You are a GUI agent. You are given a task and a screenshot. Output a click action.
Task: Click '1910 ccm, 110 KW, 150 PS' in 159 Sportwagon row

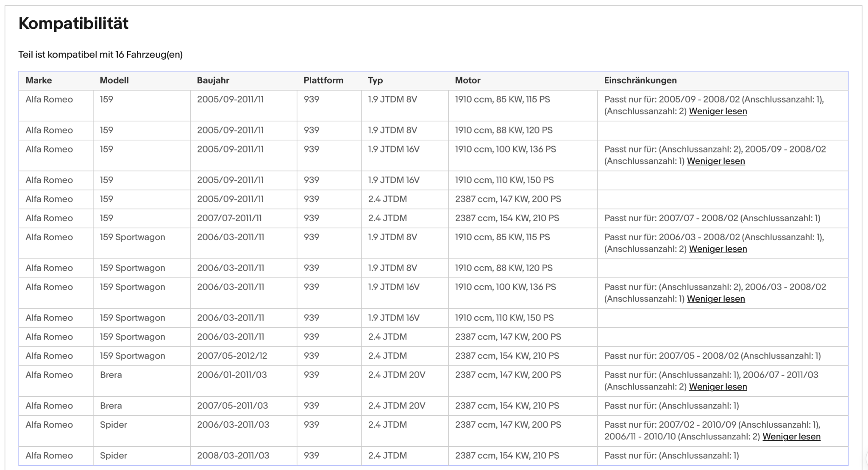click(504, 318)
